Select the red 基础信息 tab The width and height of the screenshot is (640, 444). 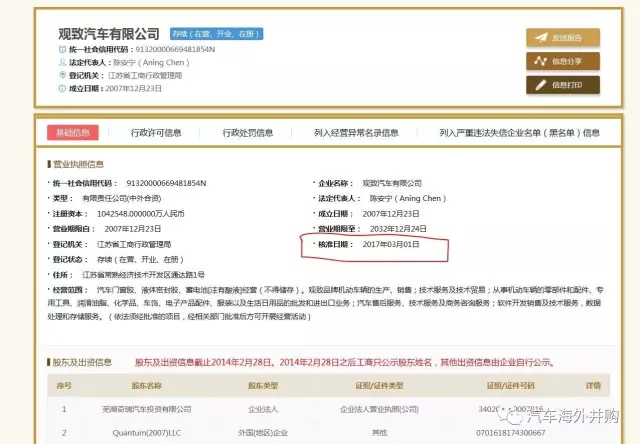click(x=73, y=133)
